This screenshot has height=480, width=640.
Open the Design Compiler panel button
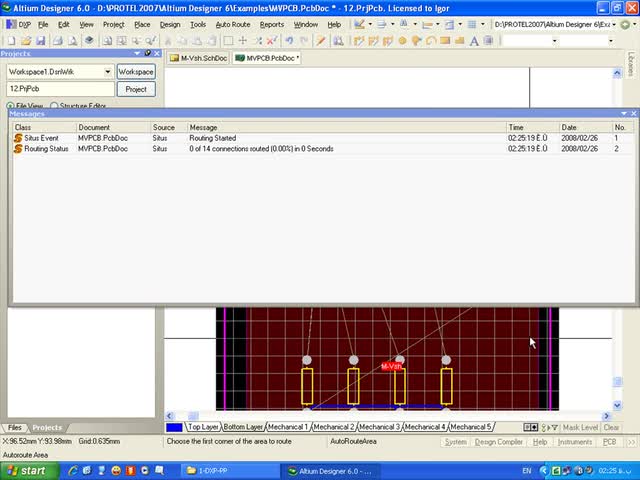(x=498, y=442)
